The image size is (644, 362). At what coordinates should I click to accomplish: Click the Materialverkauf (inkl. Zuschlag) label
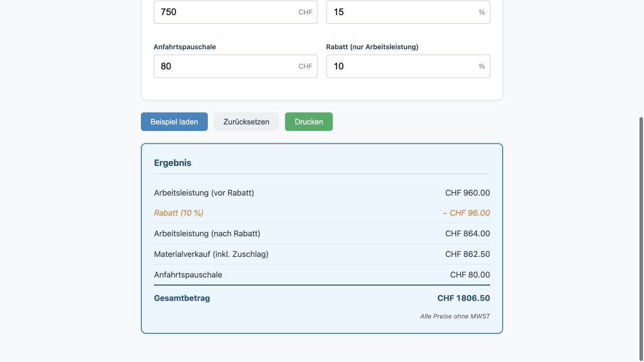tap(211, 254)
